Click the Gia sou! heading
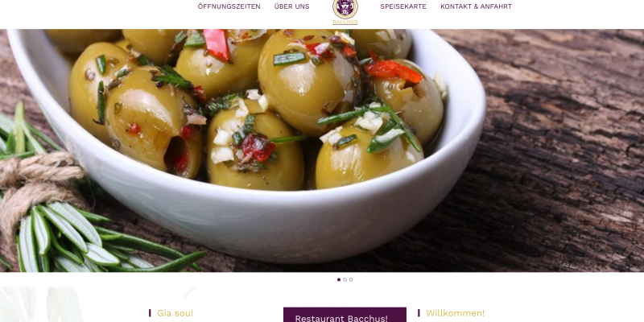 click(x=175, y=313)
